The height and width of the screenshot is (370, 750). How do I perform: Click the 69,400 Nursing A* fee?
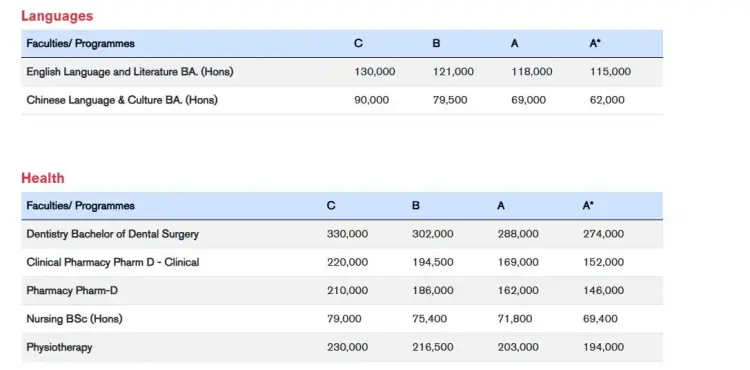click(600, 318)
